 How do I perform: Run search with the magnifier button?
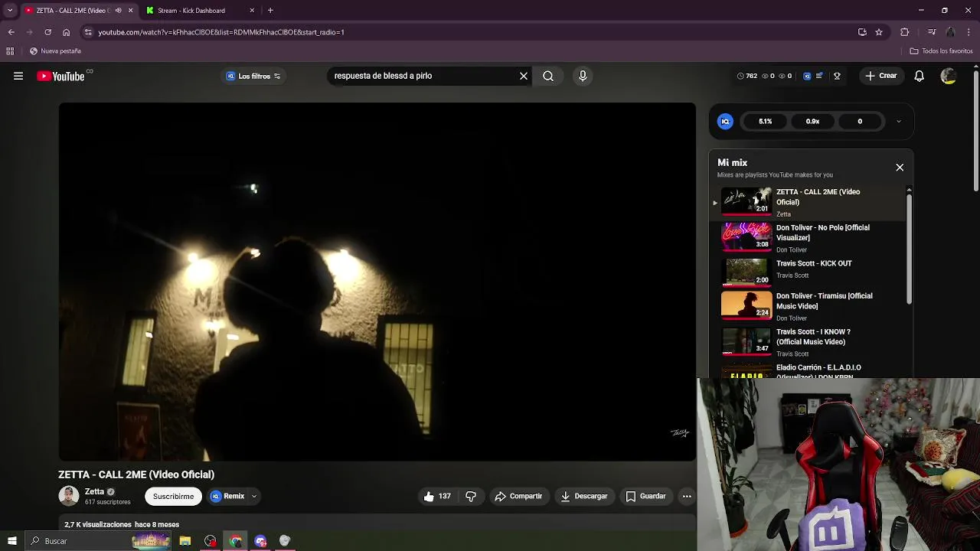pos(548,76)
